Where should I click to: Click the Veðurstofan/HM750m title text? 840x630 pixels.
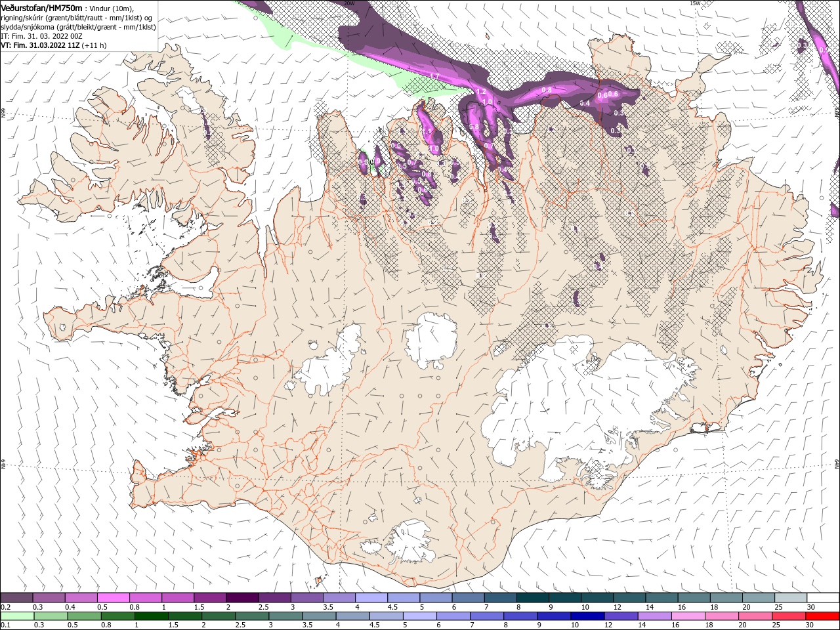pyautogui.click(x=41, y=8)
